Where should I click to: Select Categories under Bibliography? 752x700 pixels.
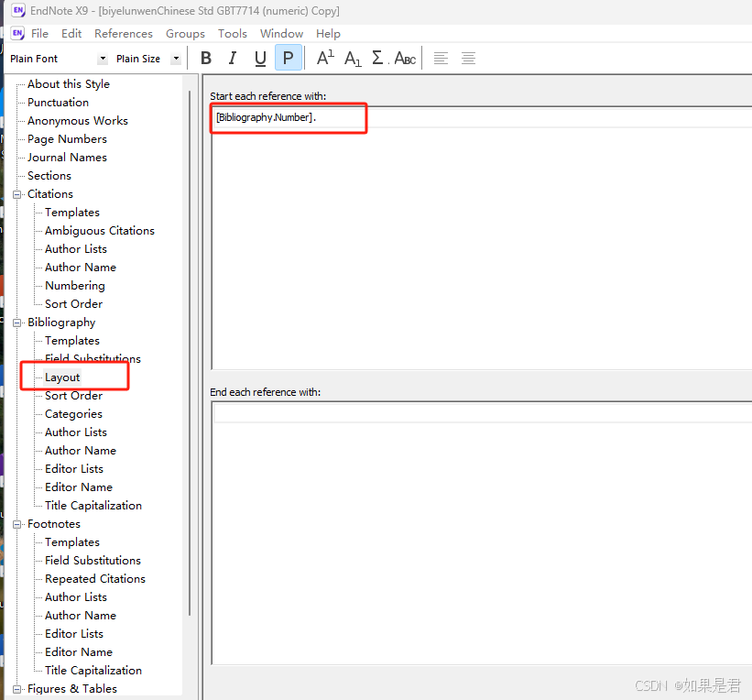click(74, 414)
